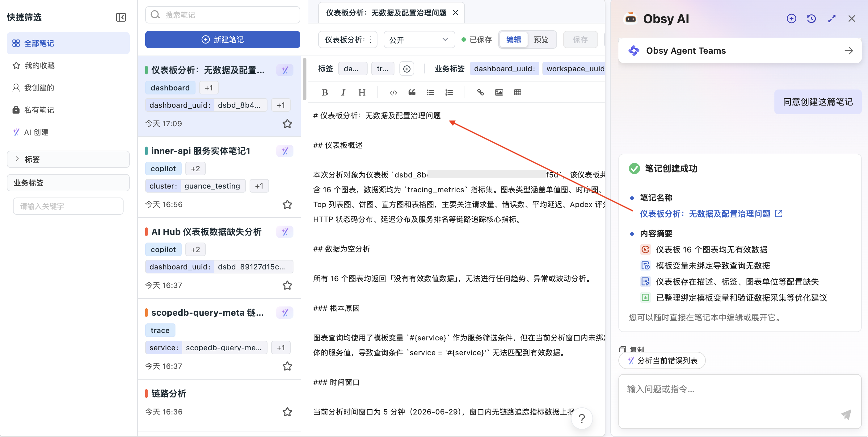Focus the 请输入关键字 input
Image resolution: width=868 pixels, height=437 pixels.
pyautogui.click(x=68, y=206)
